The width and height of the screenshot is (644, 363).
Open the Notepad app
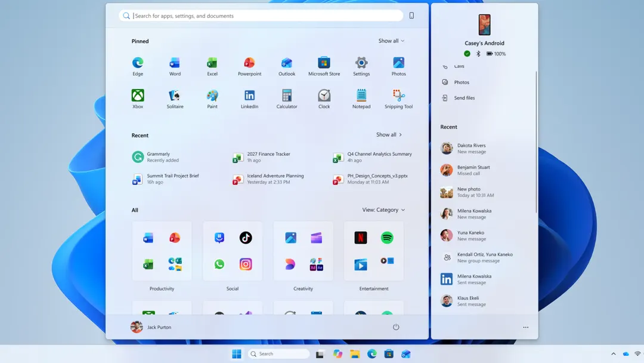[361, 99]
